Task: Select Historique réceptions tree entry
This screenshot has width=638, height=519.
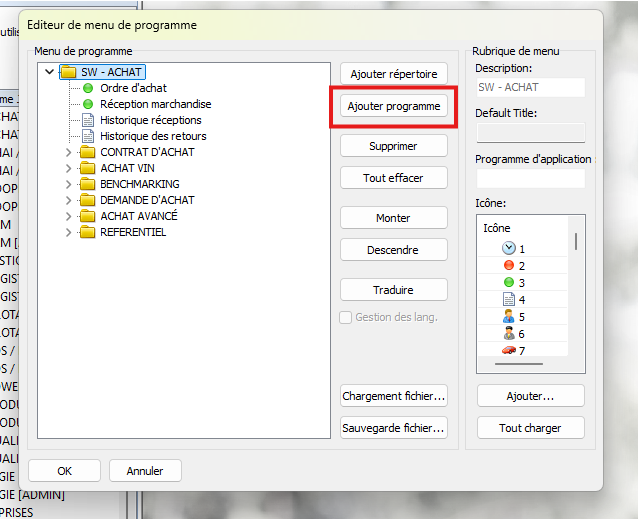Action: click(150, 120)
